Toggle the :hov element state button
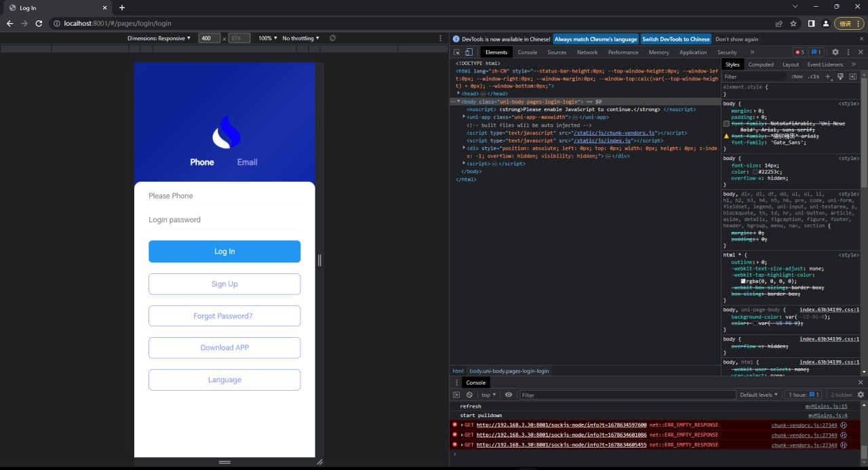The width and height of the screenshot is (868, 470). click(797, 77)
